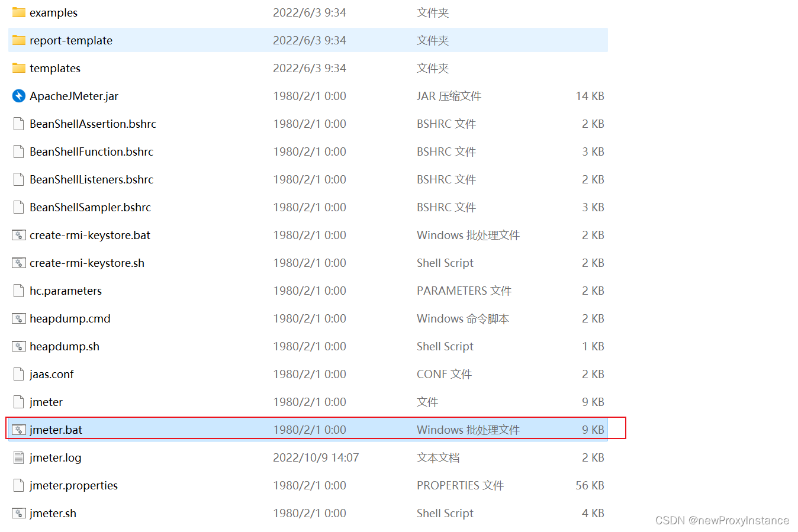Select the file name BeanShellSampler.bshrc
This screenshot has width=798, height=532.
click(91, 207)
